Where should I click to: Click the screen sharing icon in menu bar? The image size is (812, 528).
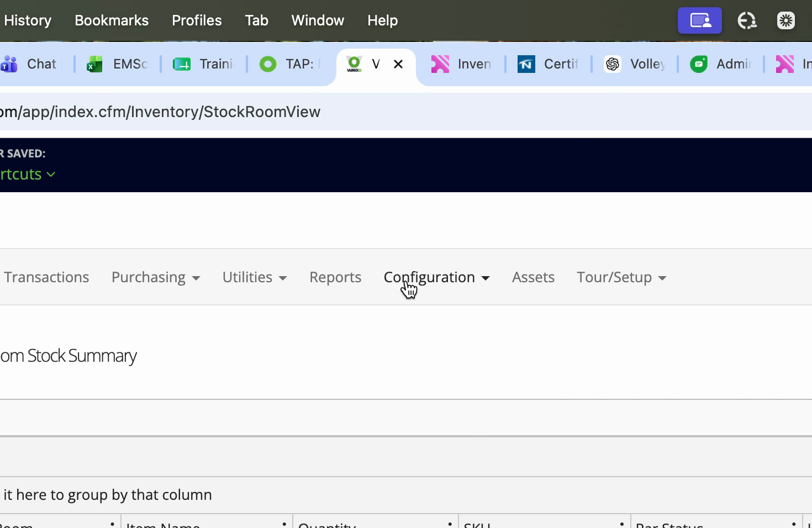(700, 20)
